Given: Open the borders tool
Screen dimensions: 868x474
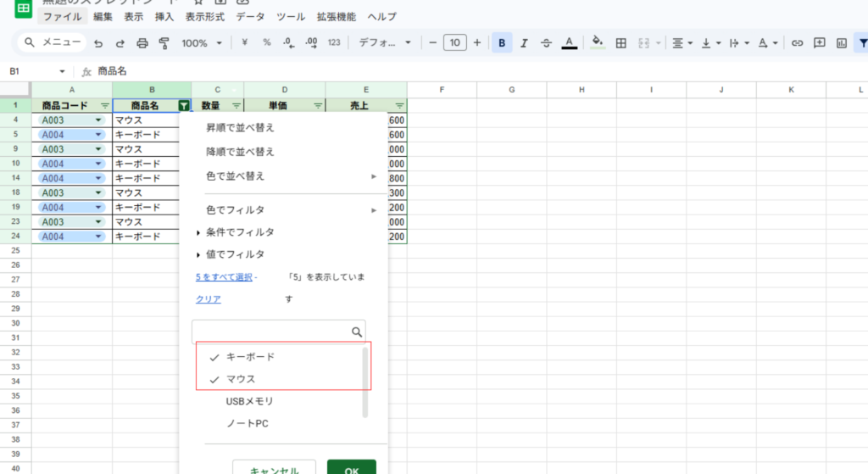Looking at the screenshot, I should (620, 43).
